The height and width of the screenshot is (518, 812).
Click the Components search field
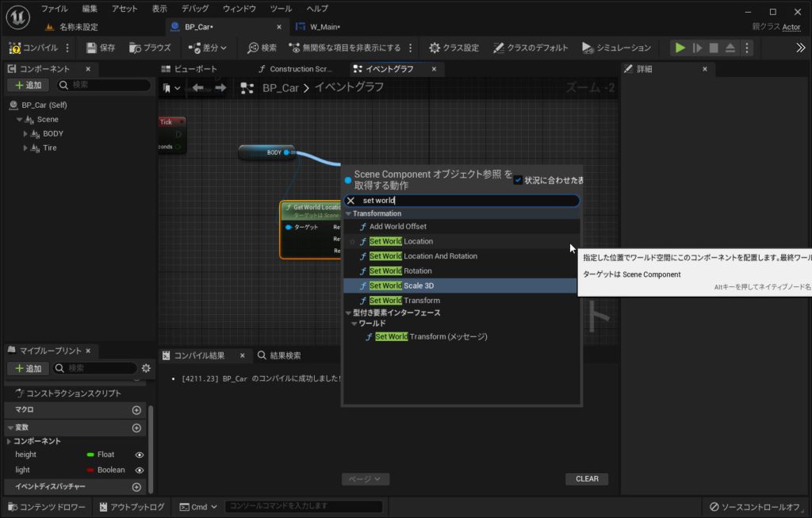pyautogui.click(x=104, y=85)
